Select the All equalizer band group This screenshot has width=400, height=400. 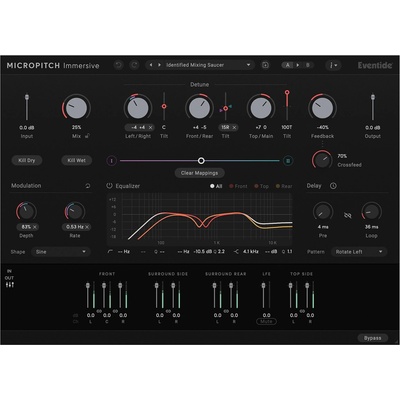[216, 186]
